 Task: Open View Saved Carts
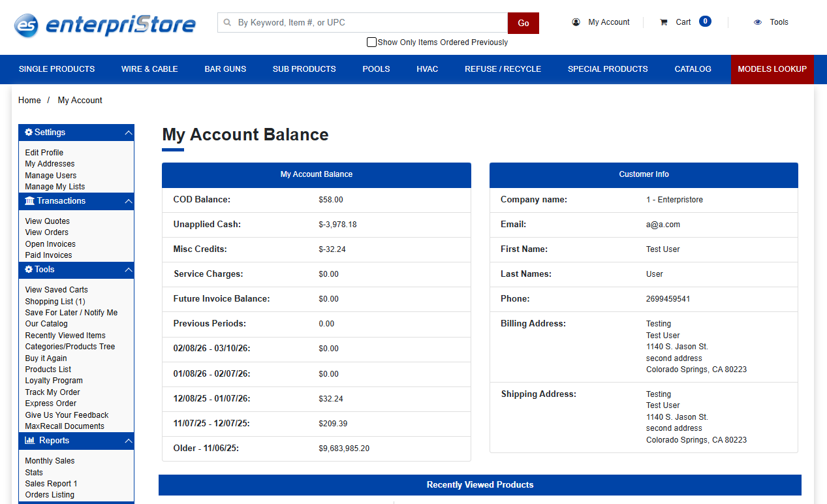(x=56, y=290)
